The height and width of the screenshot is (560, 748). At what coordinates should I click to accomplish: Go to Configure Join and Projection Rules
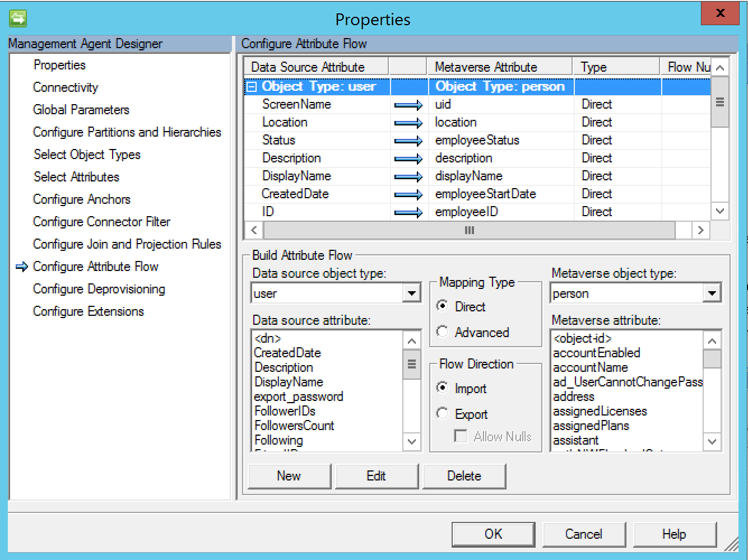click(127, 244)
